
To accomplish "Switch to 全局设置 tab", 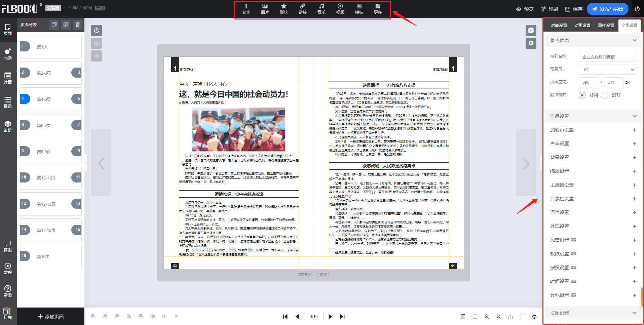I will coord(629,26).
